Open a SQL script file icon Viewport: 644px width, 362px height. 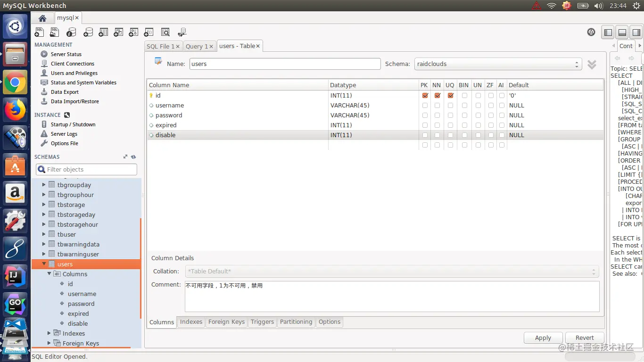(55, 32)
